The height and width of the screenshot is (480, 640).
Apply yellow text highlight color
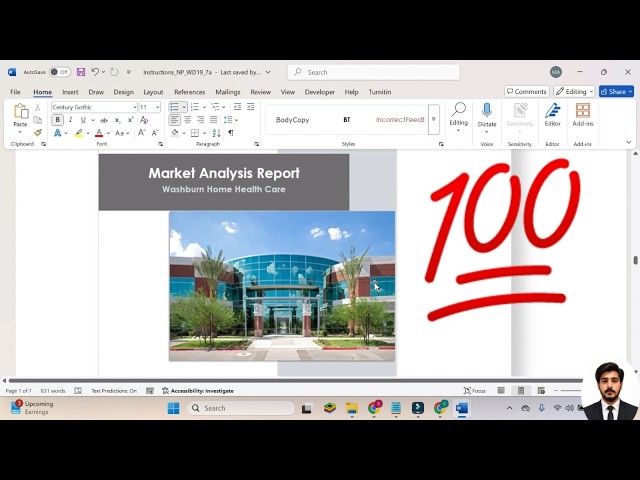79,133
